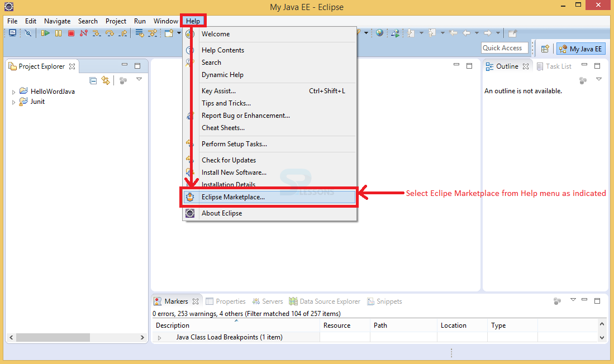Image resolution: width=614 pixels, height=364 pixels.
Task: Click the Step Over debug icon
Action: tap(110, 33)
